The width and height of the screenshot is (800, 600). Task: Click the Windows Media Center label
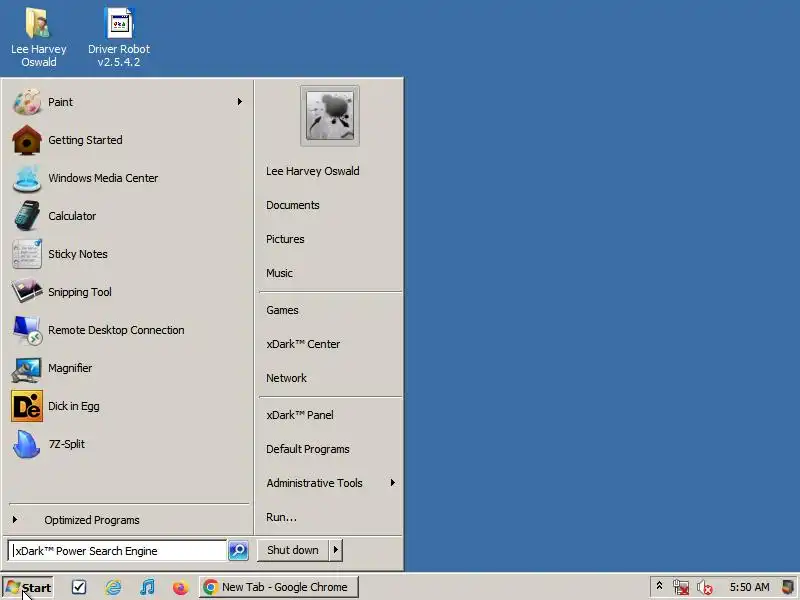pos(103,178)
